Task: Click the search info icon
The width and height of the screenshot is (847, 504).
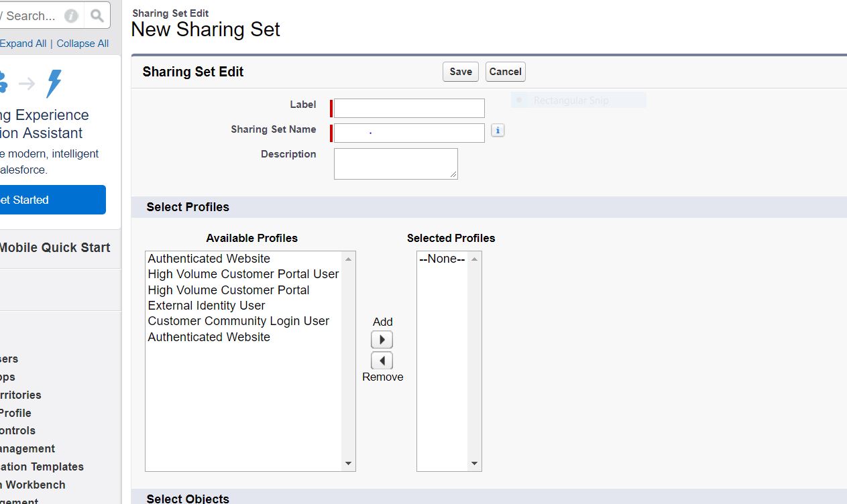Action: [71, 16]
